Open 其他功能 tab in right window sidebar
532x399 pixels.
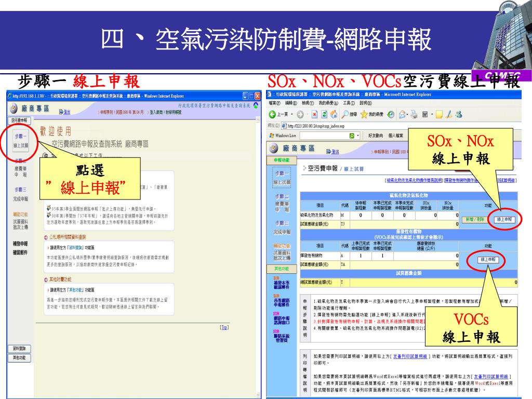(282, 269)
